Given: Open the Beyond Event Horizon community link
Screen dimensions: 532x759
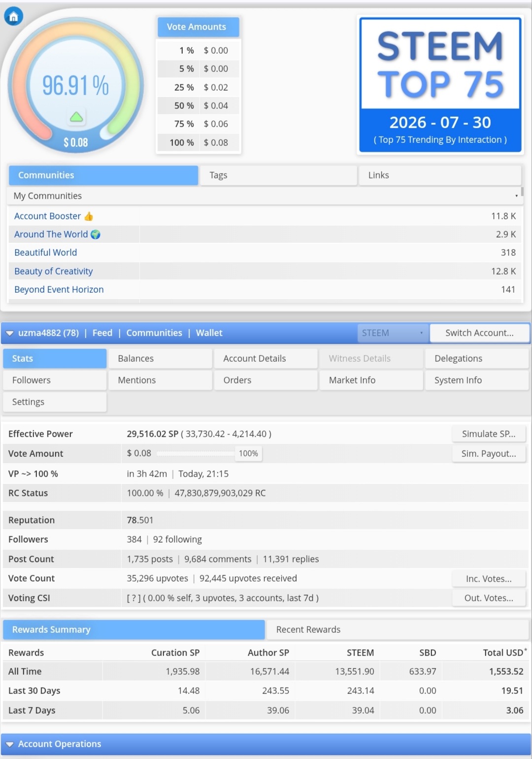Looking at the screenshot, I should tap(59, 289).
